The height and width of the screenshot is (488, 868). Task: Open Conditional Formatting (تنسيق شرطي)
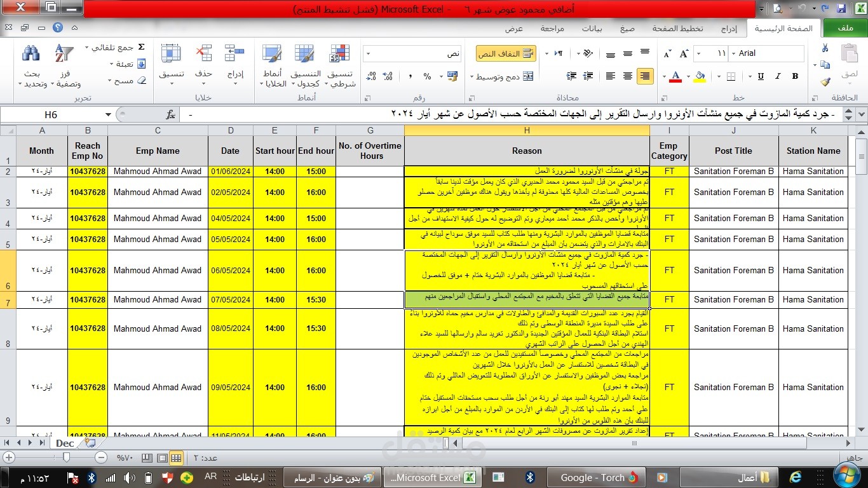coord(341,66)
